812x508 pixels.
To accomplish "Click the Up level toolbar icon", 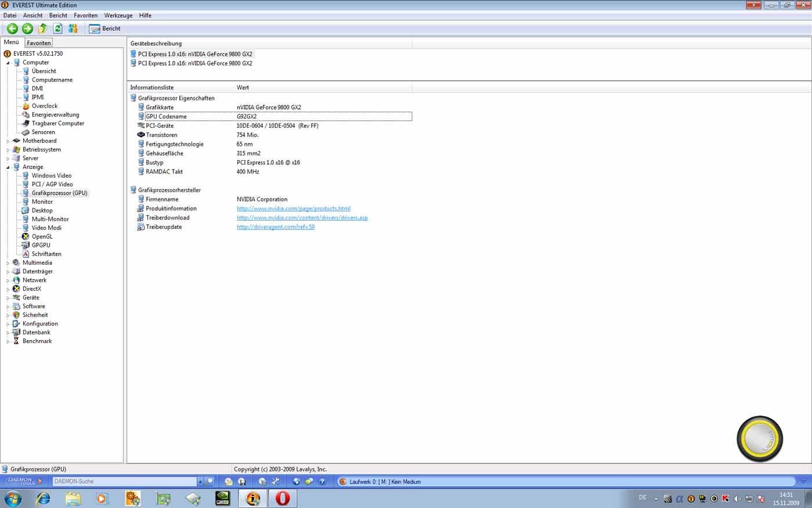I will pos(42,28).
